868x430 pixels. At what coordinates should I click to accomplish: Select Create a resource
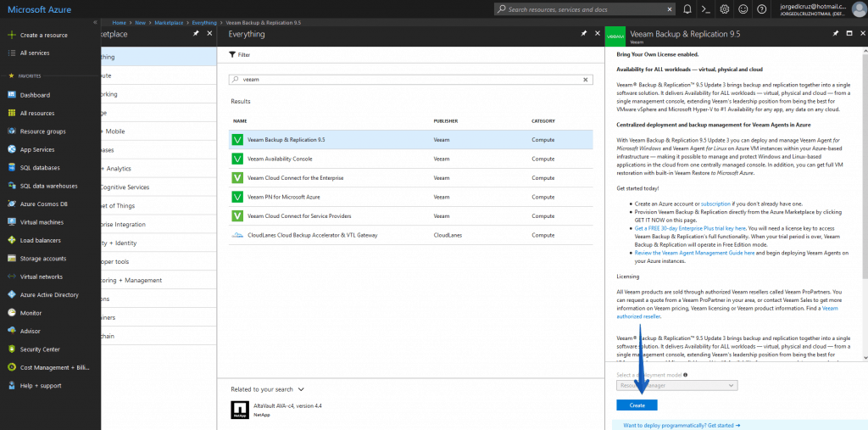(37, 35)
